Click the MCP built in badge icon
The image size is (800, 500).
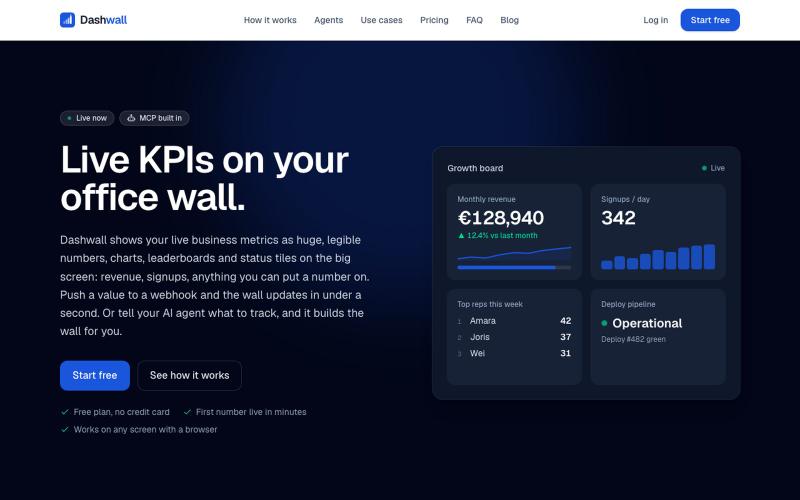click(x=131, y=118)
